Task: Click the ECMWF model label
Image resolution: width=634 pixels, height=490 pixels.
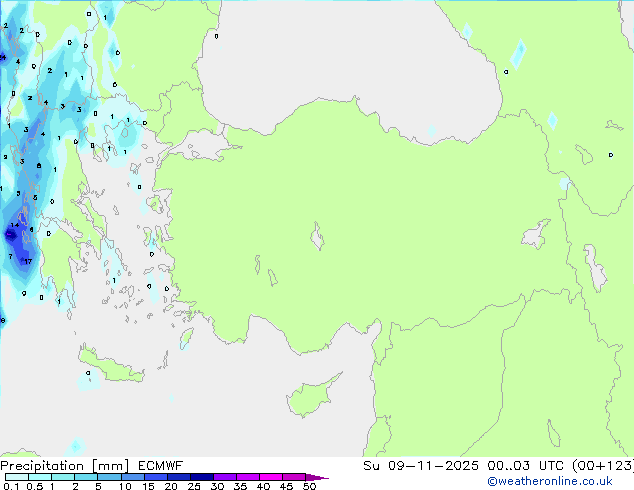Action: point(160,466)
